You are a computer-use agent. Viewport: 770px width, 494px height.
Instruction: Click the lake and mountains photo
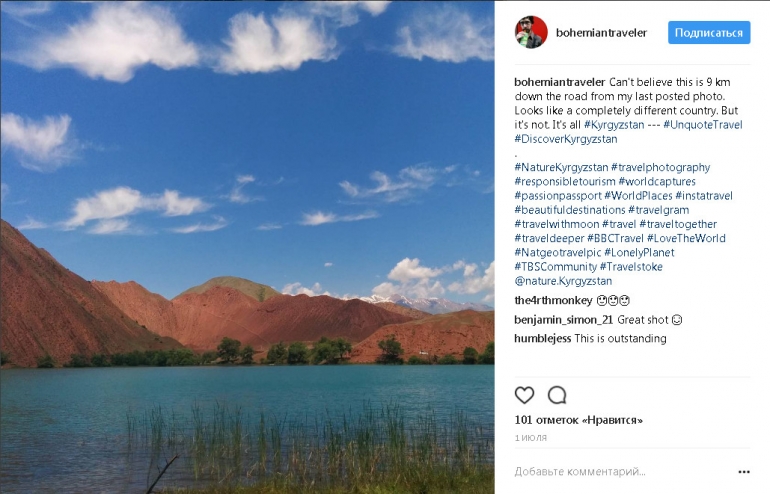point(247,247)
